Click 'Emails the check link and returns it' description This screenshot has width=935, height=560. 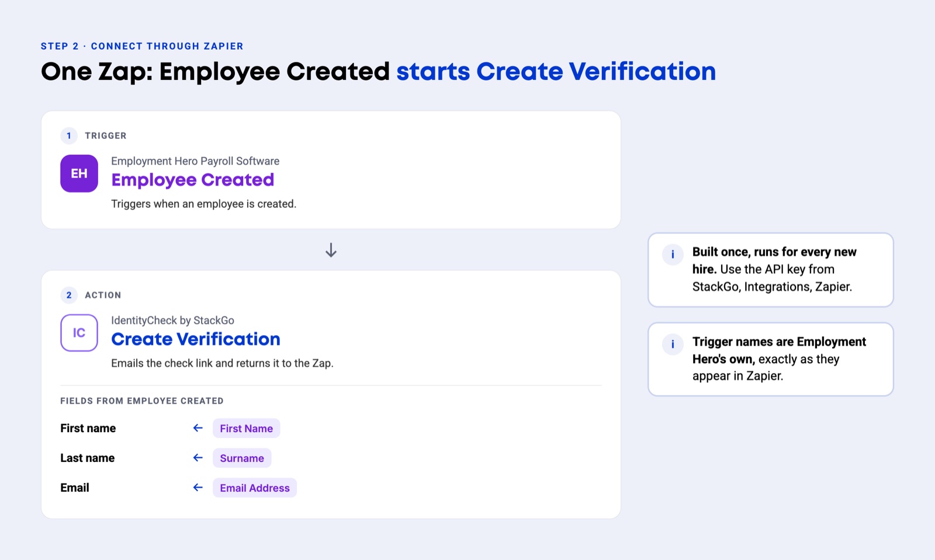click(222, 363)
